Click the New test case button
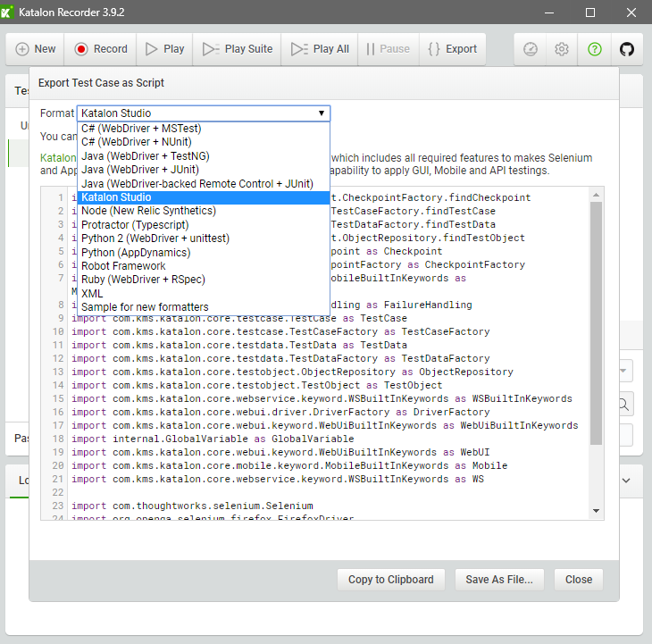 35,49
